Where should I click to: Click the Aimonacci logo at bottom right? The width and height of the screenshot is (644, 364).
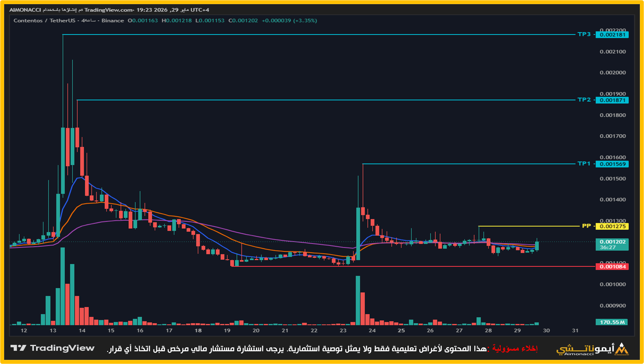click(593, 349)
